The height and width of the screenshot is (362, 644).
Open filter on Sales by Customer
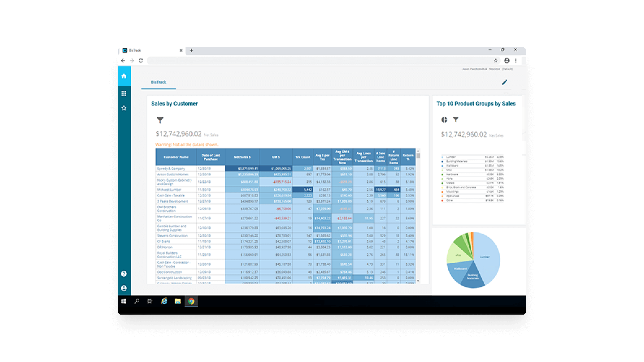(160, 120)
